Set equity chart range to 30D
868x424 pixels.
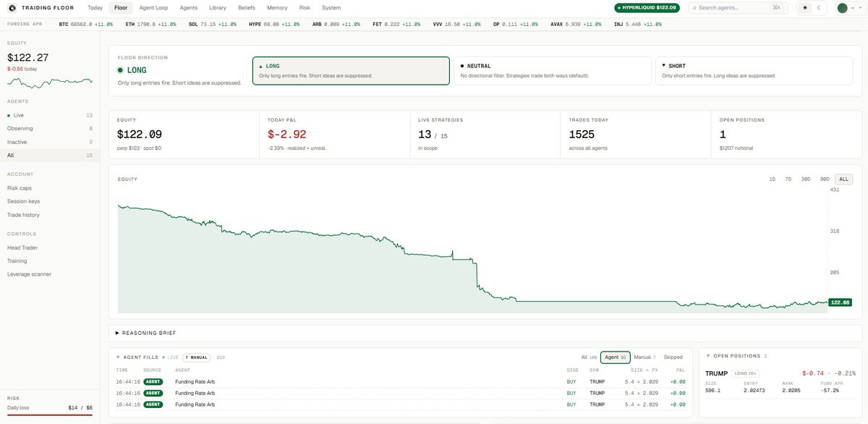(806, 179)
